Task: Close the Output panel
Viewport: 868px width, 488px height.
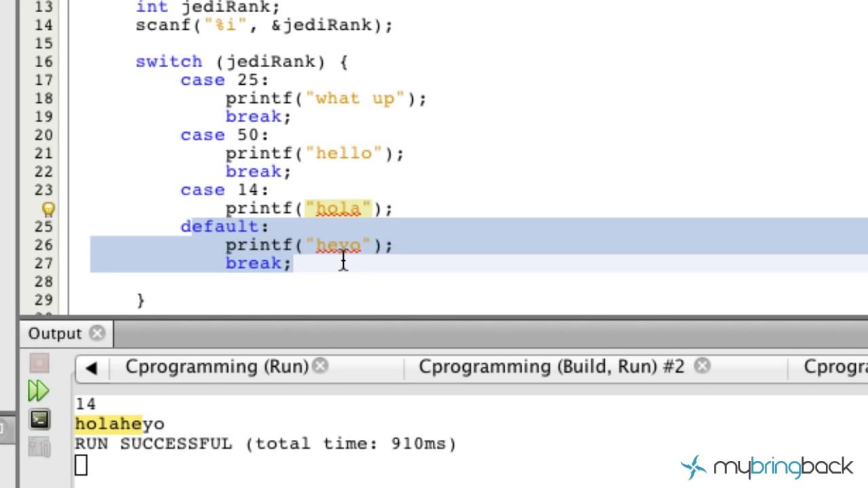Action: (x=98, y=333)
